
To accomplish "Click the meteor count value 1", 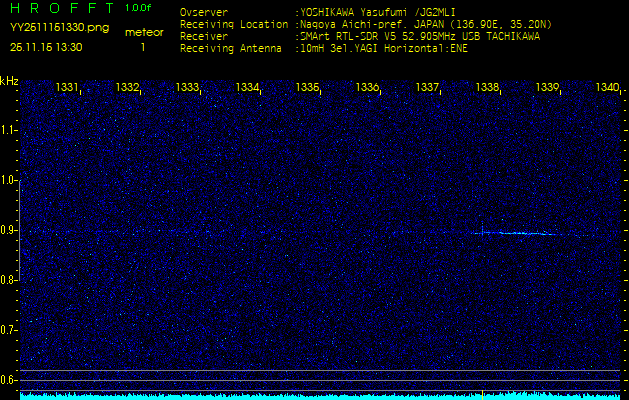I will tap(143, 47).
